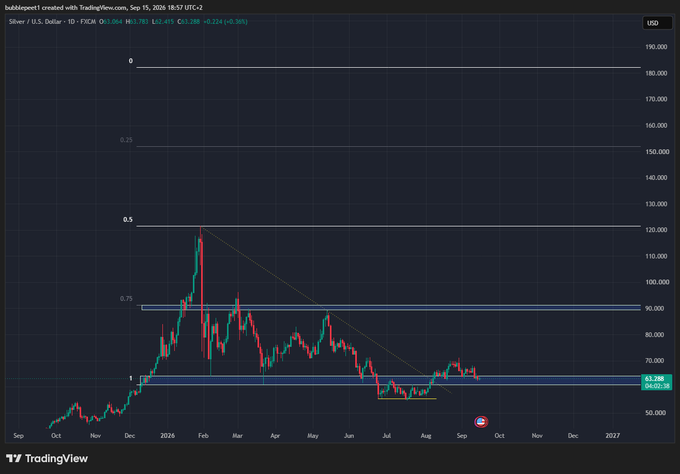
Task: Click the Fibonacci 0 level label
Action: 131,61
